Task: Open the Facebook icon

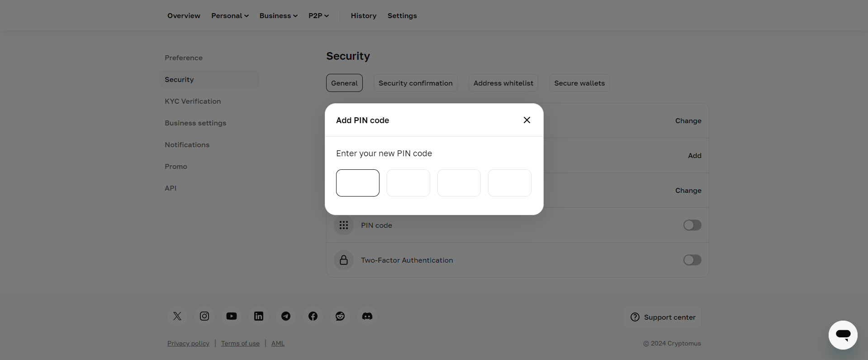Action: [x=313, y=316]
